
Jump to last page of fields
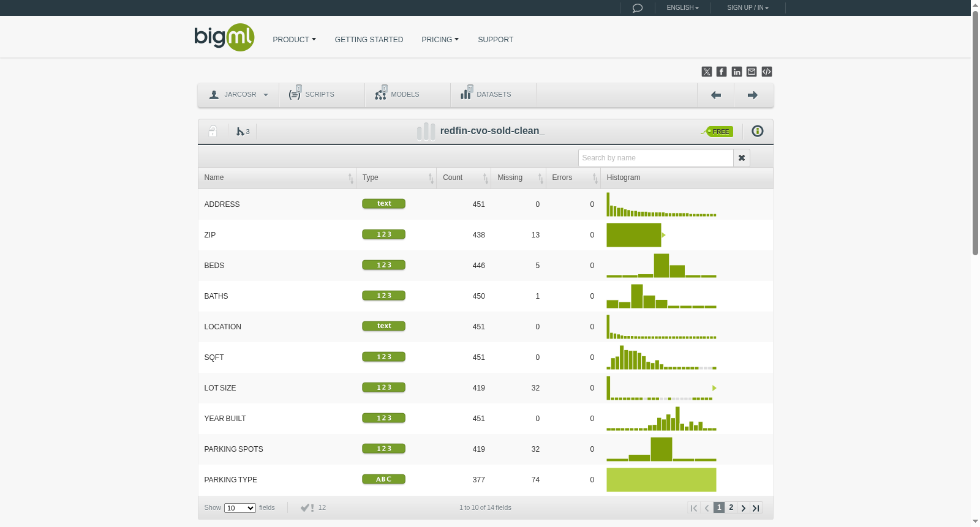tap(756, 507)
